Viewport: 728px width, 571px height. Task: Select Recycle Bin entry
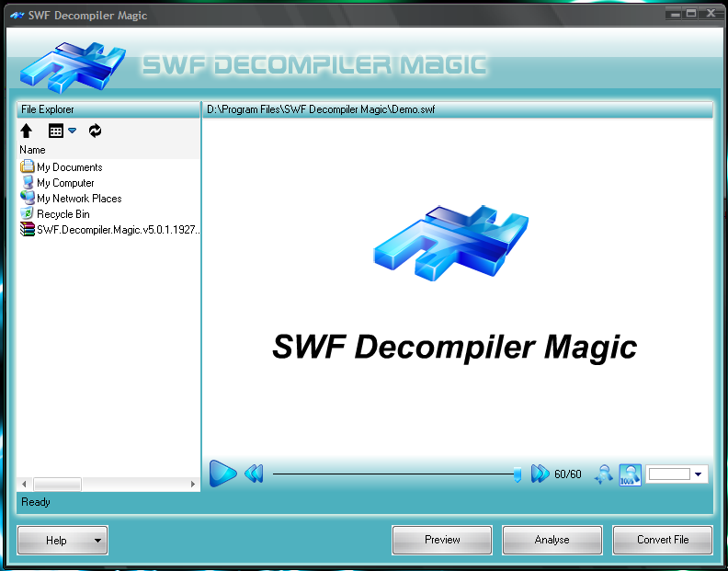click(x=54, y=214)
